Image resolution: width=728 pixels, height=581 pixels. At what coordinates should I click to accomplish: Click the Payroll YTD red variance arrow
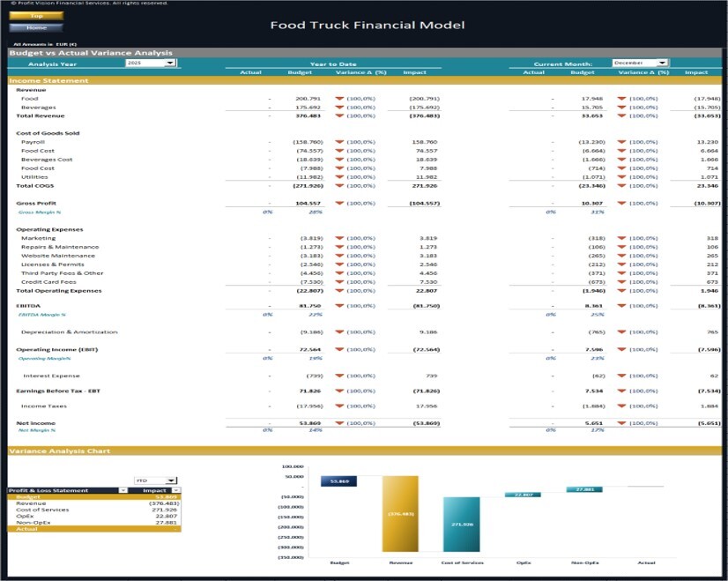coord(339,142)
